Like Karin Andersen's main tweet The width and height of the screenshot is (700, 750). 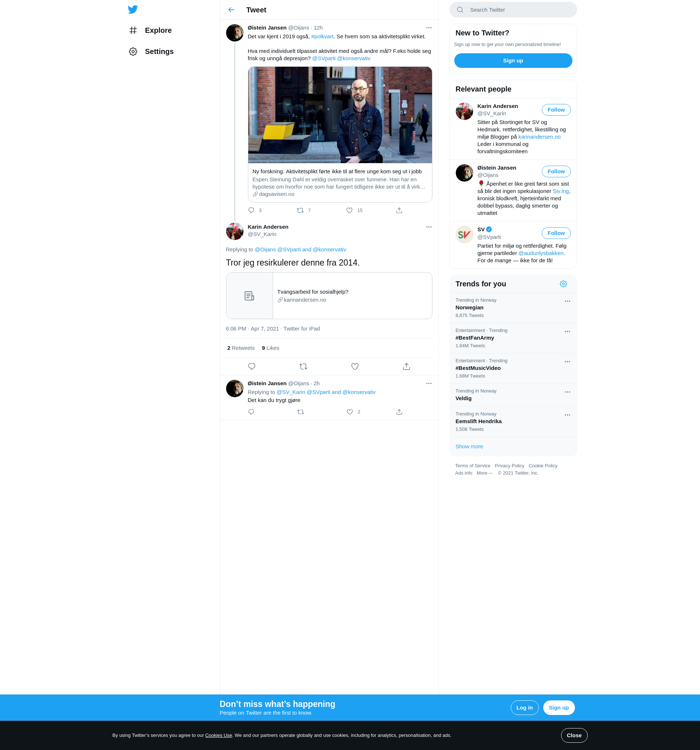pyautogui.click(x=354, y=366)
